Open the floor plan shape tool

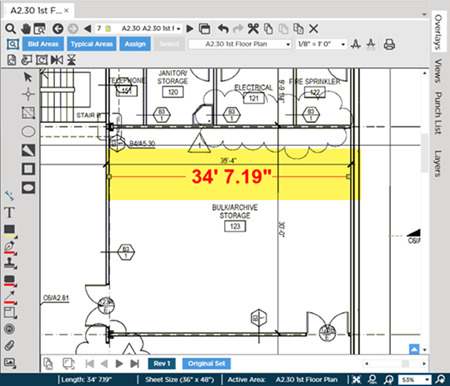coord(10,313)
